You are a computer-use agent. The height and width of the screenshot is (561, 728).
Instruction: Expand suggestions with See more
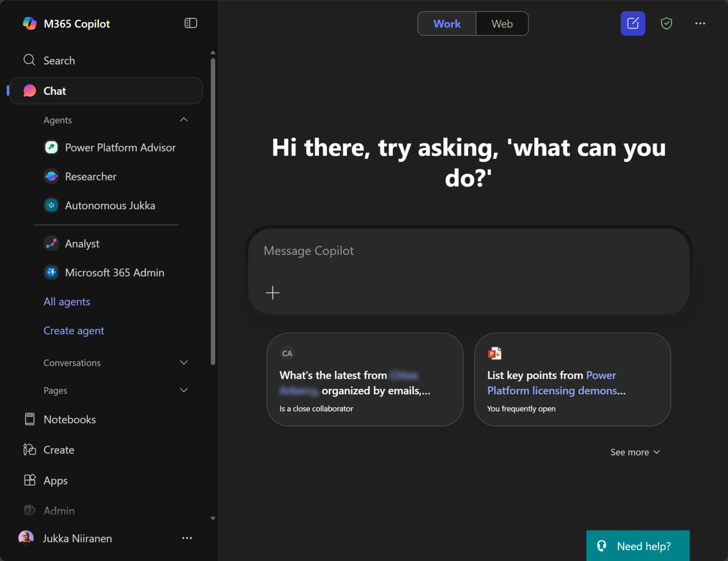[x=635, y=452]
